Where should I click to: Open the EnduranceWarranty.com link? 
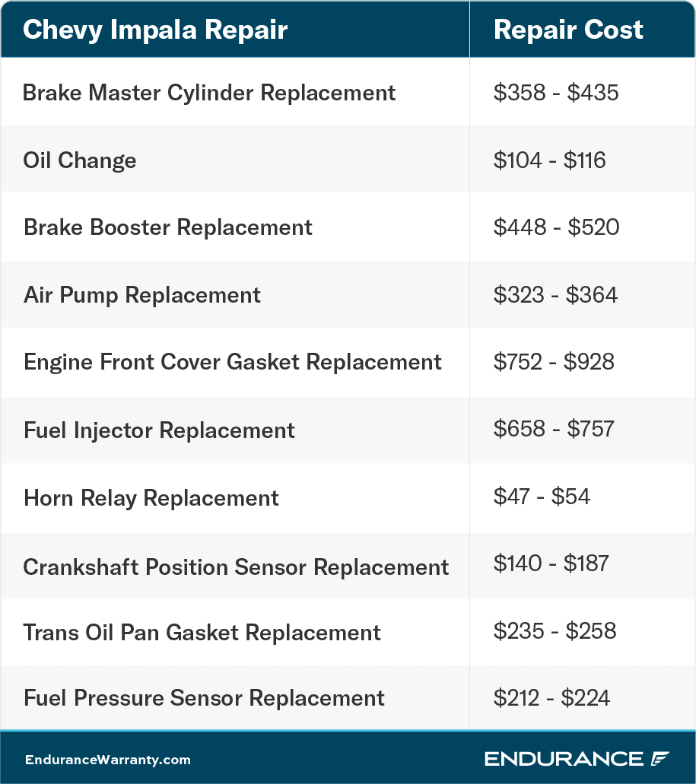pos(108,760)
